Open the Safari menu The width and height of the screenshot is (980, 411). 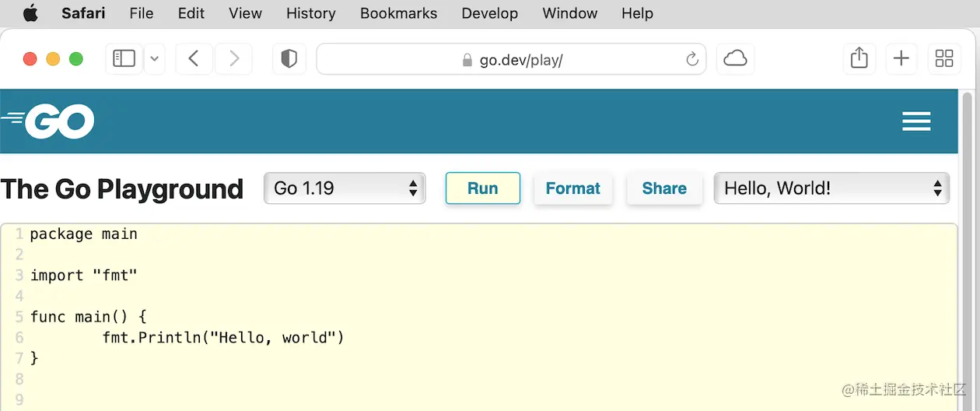click(x=83, y=13)
